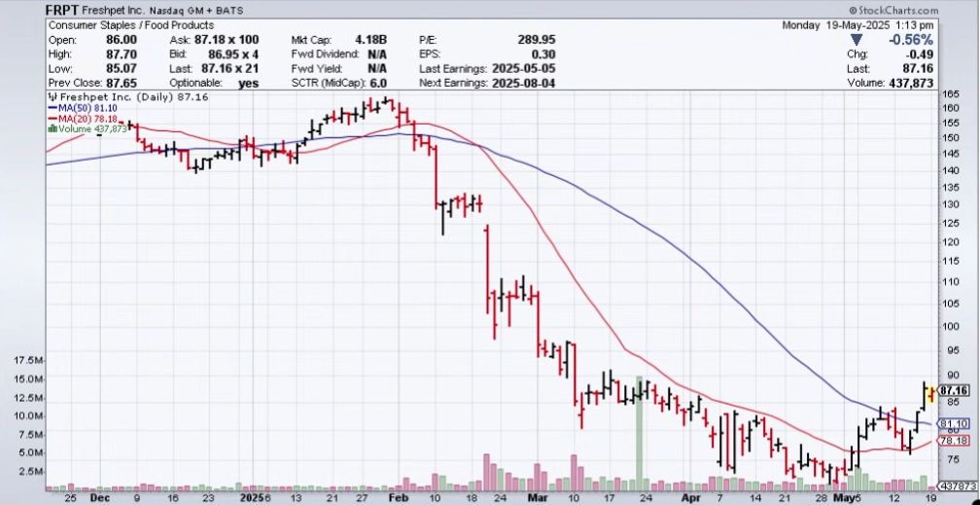980x505 pixels.
Task: Click the Feb month label on the date axis
Action: click(397, 495)
